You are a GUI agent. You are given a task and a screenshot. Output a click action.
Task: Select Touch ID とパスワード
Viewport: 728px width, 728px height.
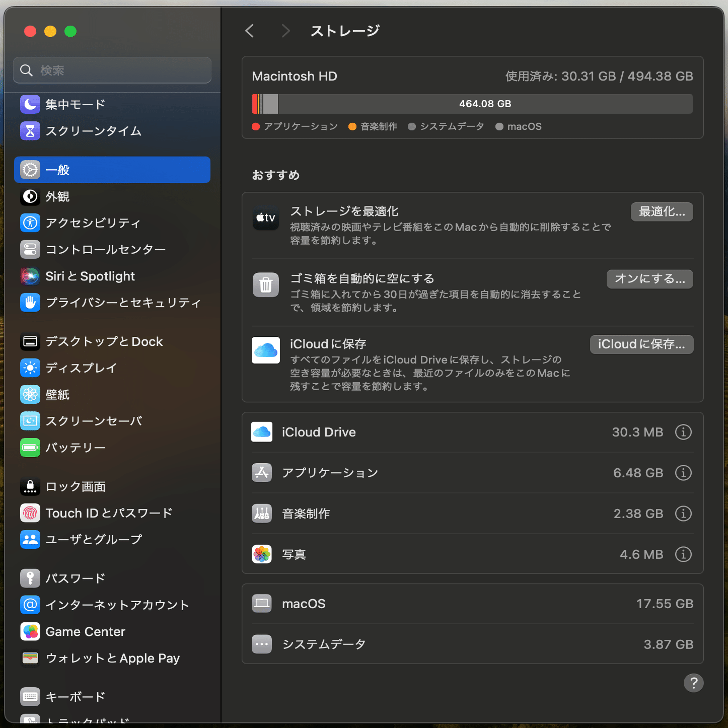pyautogui.click(x=109, y=513)
